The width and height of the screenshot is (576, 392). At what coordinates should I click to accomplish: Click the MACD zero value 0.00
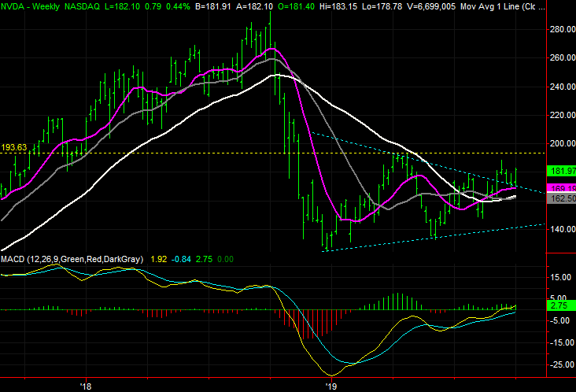225,260
